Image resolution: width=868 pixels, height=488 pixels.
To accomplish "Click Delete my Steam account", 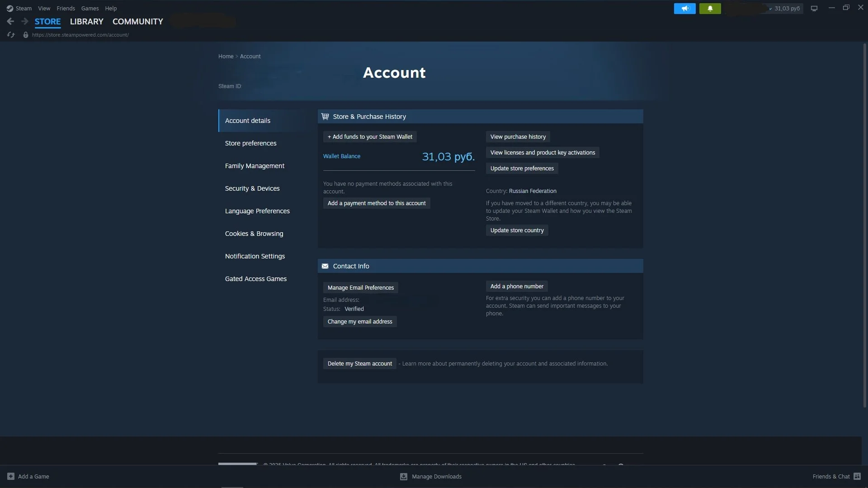I will (x=360, y=364).
